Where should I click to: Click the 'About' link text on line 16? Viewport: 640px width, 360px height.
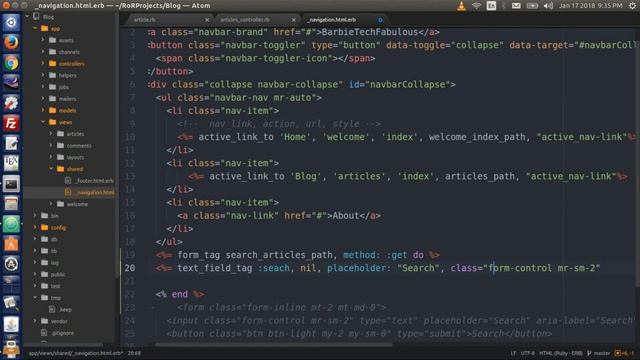point(346,216)
